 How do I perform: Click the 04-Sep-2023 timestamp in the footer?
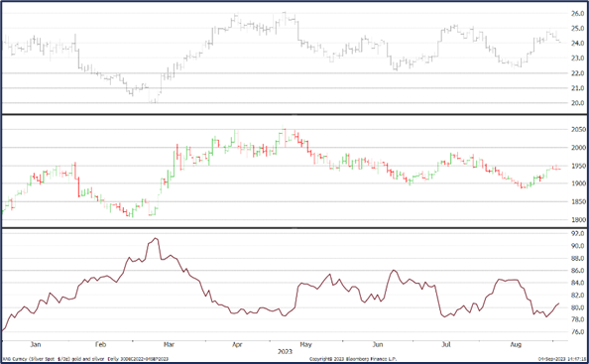click(x=561, y=359)
